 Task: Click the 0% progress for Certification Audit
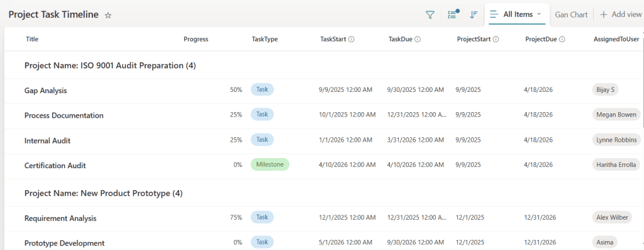[238, 165]
